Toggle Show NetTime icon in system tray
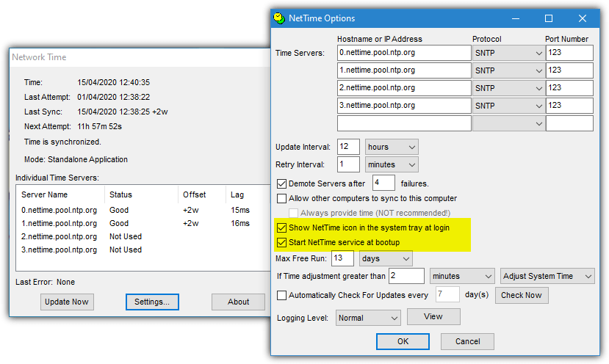 click(x=281, y=227)
